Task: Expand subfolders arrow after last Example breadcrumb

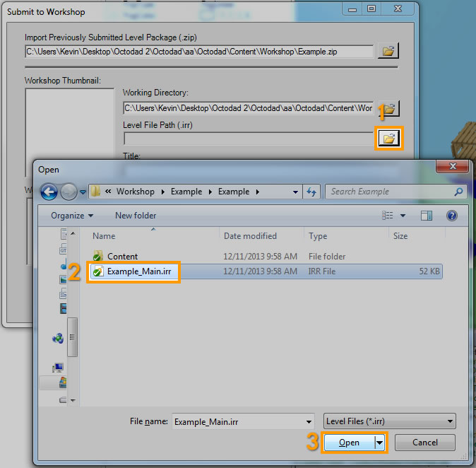Action: pos(258,192)
